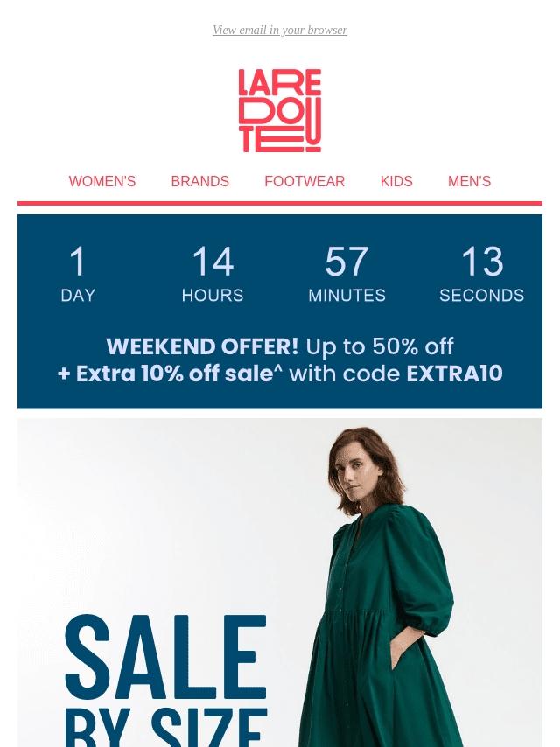The image size is (560, 747).
Task: Open the WOMEN'S navigation item
Action: click(x=102, y=182)
